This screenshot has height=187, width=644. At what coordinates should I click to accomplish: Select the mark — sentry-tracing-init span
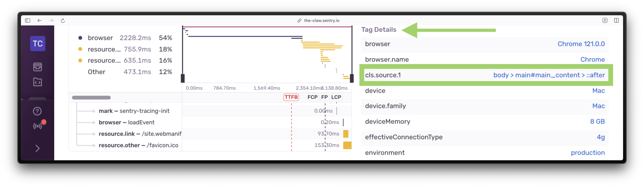pos(134,111)
